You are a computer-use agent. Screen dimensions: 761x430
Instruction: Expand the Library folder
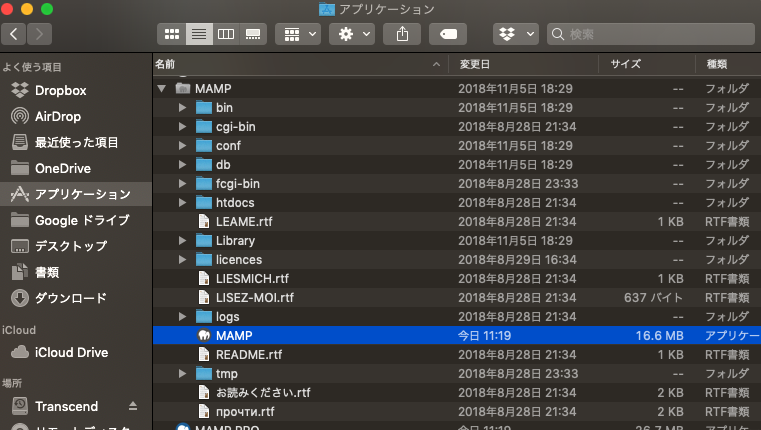pyautogui.click(x=182, y=240)
